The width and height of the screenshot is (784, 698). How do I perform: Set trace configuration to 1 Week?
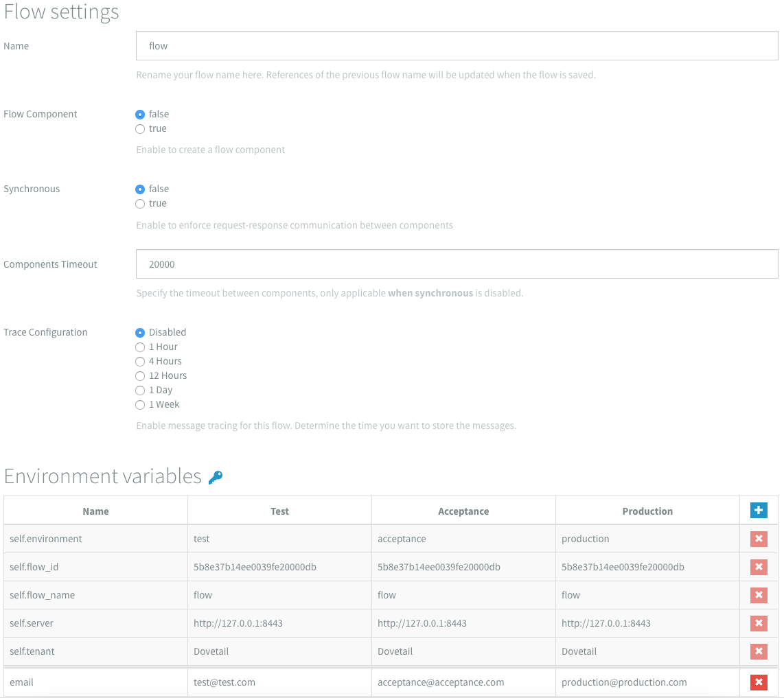[x=140, y=405]
